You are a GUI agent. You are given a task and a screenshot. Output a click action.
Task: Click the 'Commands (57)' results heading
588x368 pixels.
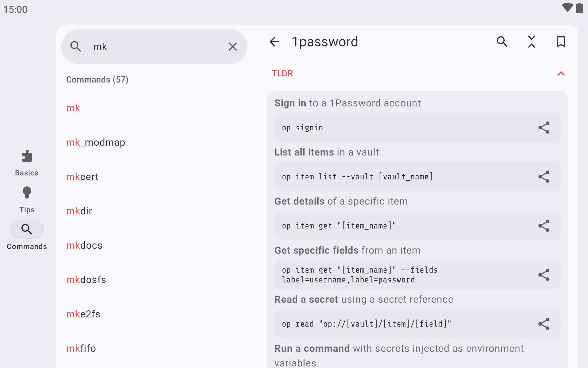coord(97,80)
